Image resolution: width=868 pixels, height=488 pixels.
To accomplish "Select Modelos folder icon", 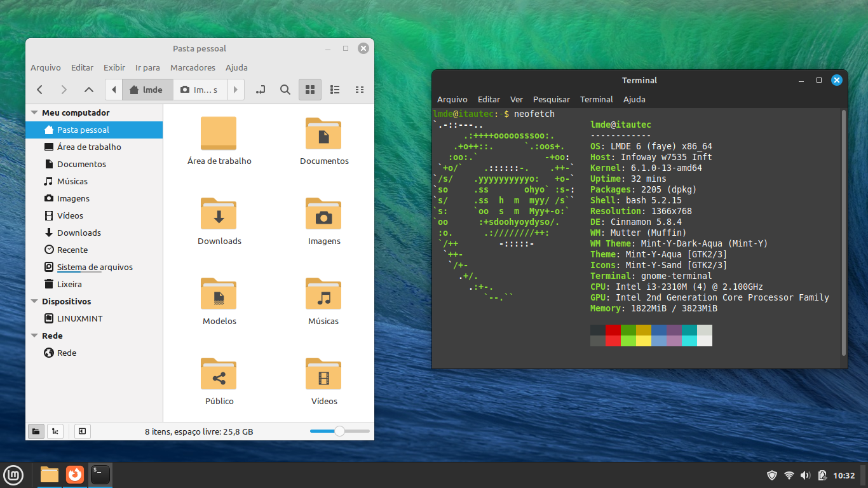I will click(219, 294).
